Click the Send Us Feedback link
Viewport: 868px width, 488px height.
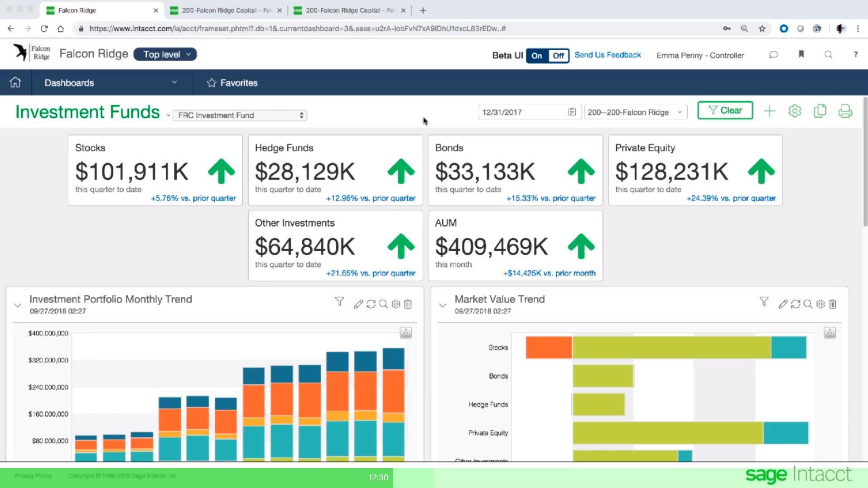(x=608, y=55)
